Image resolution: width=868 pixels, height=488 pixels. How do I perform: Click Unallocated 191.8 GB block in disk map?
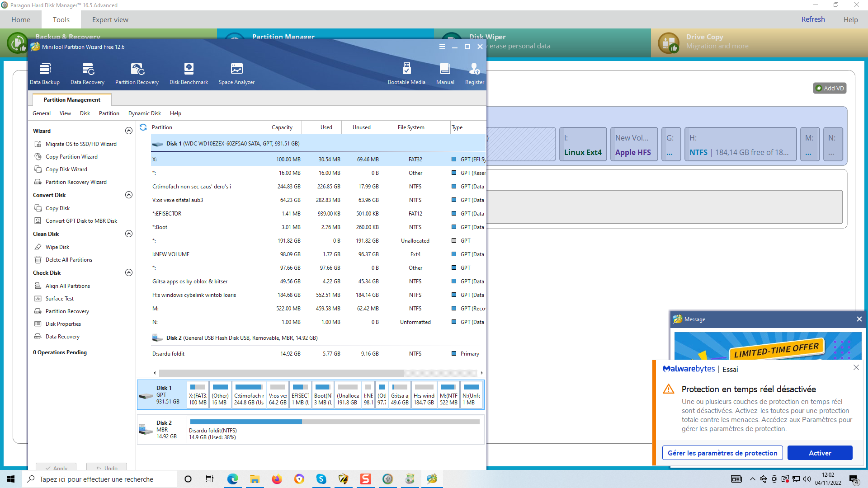tap(348, 395)
